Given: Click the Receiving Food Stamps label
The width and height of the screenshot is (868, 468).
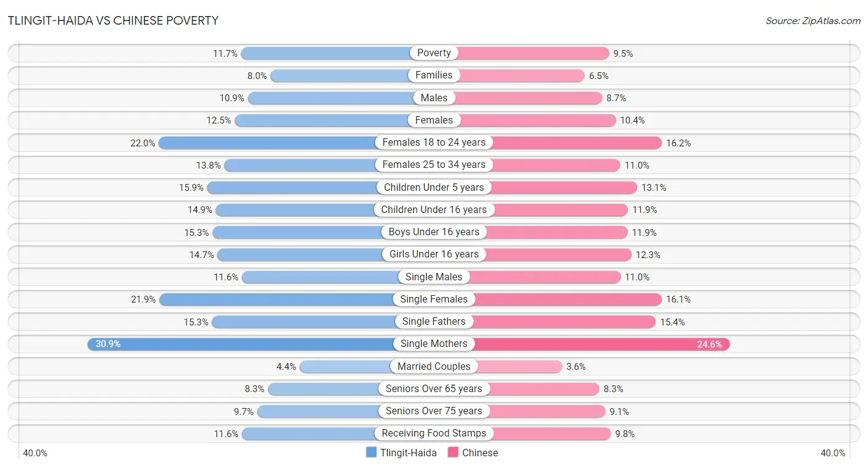Looking at the screenshot, I should 434,433.
